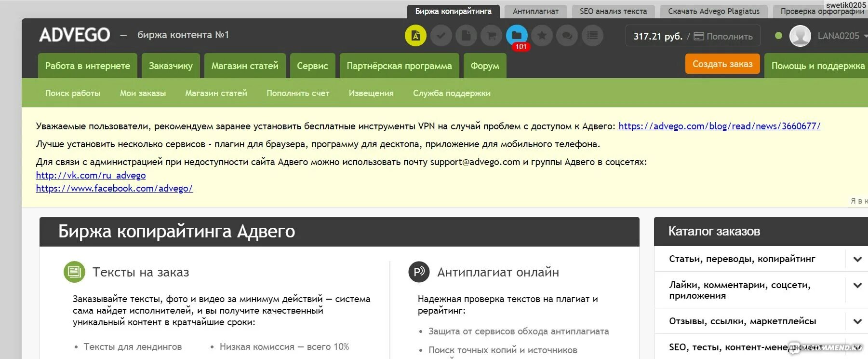Image resolution: width=868 pixels, height=359 pixels.
Task: Click Отзывы, ссылки, маркетплейсы catalog row
Action: [x=761, y=321]
